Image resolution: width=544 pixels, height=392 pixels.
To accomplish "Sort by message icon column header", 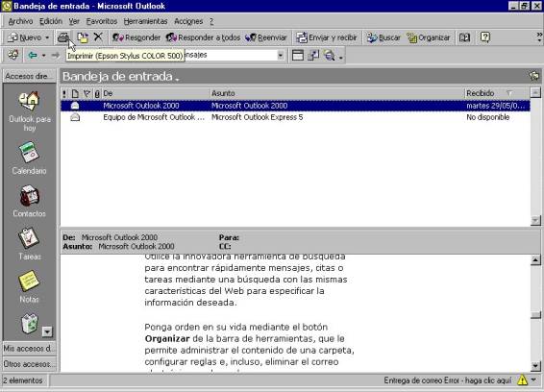I will coord(75,93).
